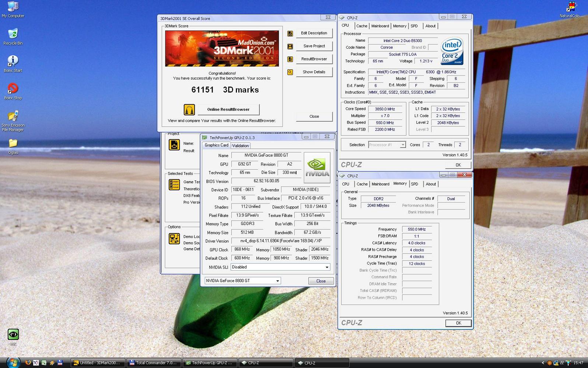Click the BIOS Version 62.92.16.00.05 field
Screen dimensions: 588x368
(x=266, y=181)
